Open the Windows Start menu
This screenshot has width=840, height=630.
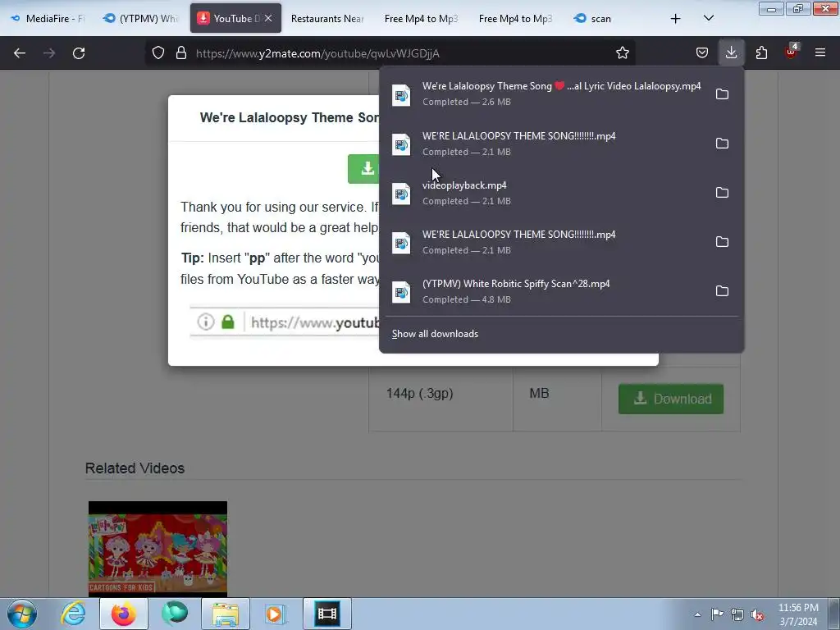click(x=22, y=614)
